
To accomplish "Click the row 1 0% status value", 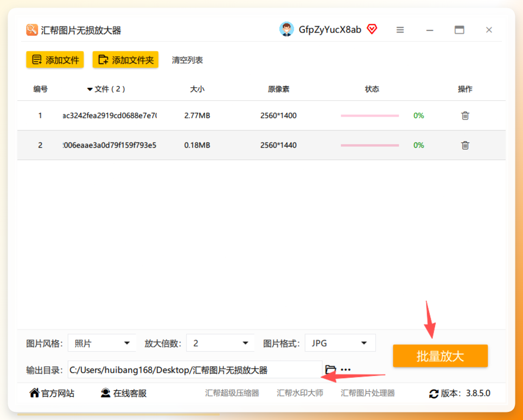I will pyautogui.click(x=419, y=116).
